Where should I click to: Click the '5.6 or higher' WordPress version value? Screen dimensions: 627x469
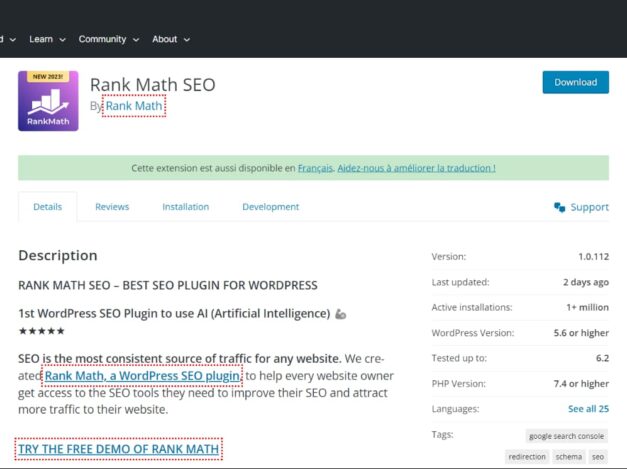pyautogui.click(x=581, y=333)
